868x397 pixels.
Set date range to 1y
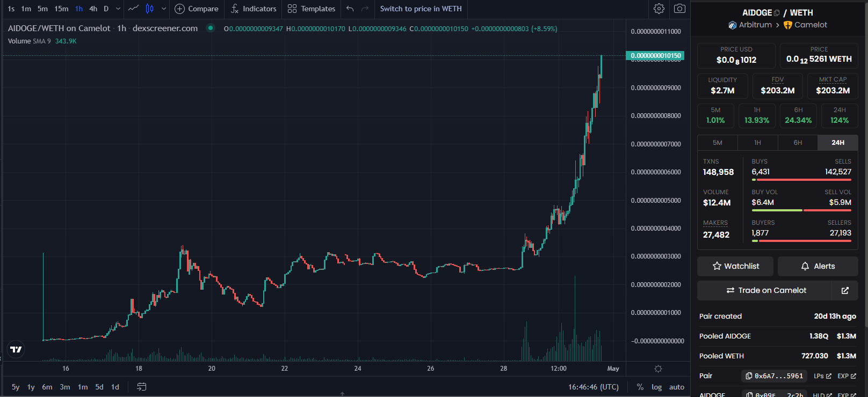point(31,387)
